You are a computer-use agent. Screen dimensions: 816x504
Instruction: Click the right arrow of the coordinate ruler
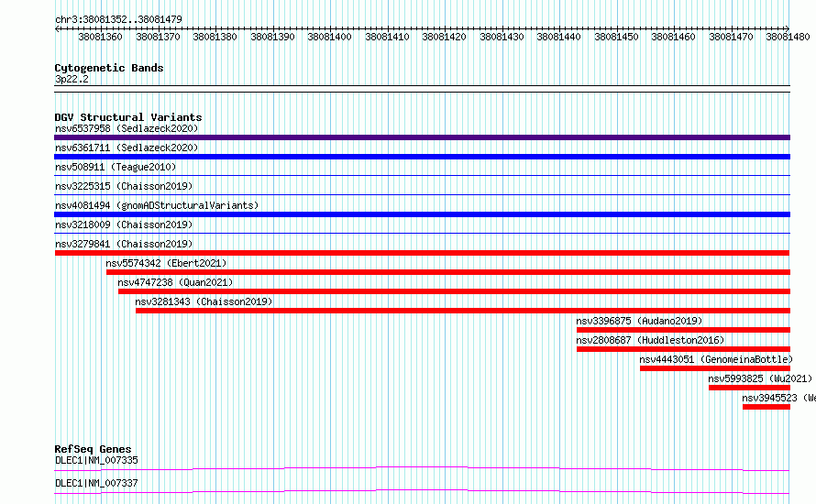pyautogui.click(x=788, y=28)
